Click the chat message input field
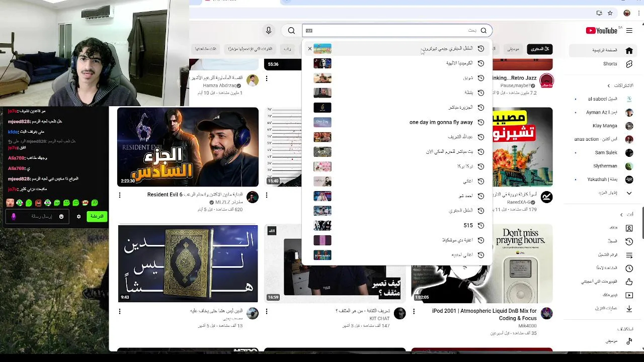This screenshot has width=644, height=362. click(x=38, y=217)
